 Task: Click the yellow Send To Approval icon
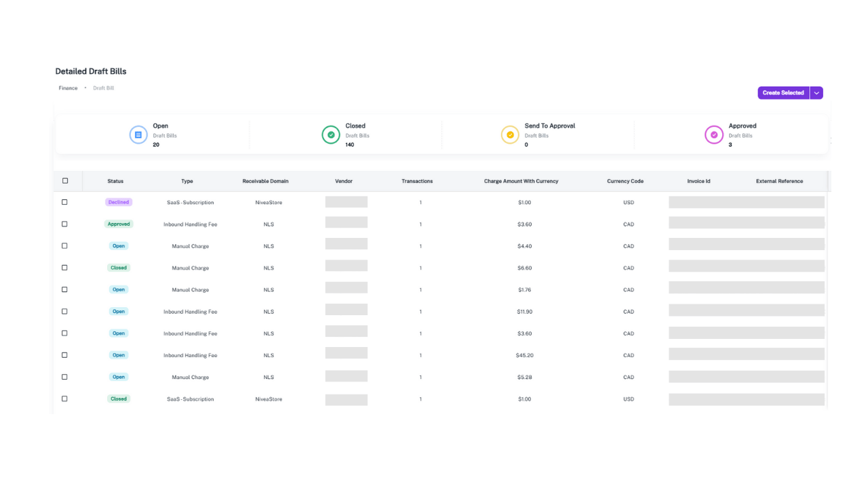510,134
